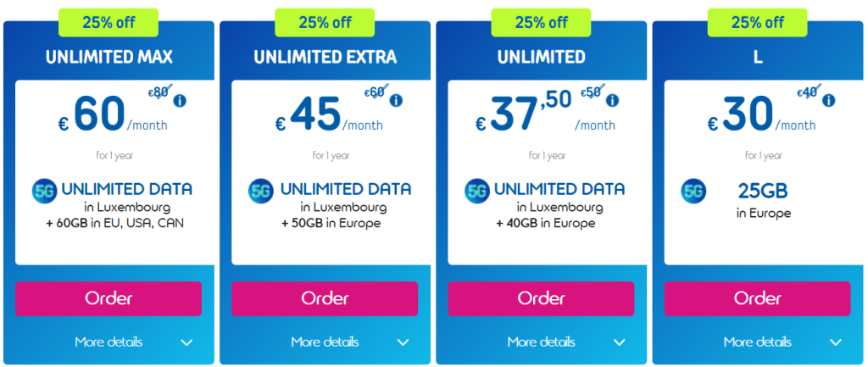
Task: Order the Unlimited Max plan
Action: click(108, 298)
